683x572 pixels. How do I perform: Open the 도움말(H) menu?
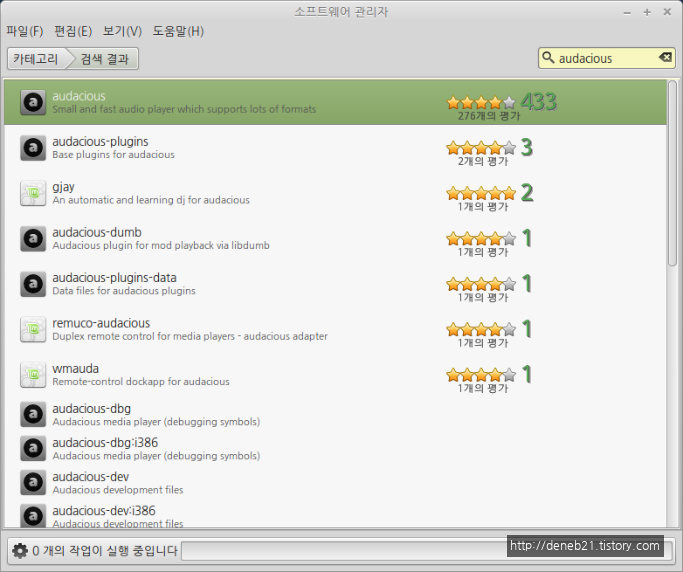click(178, 31)
